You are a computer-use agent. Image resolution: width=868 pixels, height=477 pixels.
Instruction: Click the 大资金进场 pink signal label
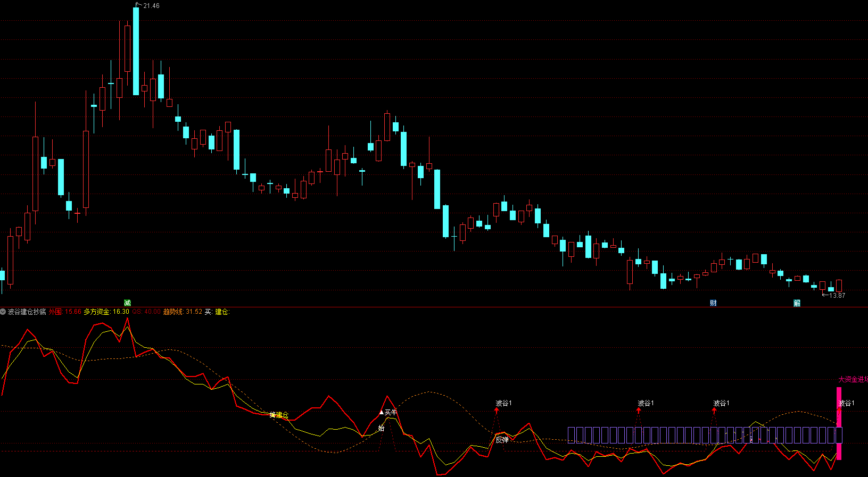pyautogui.click(x=853, y=380)
